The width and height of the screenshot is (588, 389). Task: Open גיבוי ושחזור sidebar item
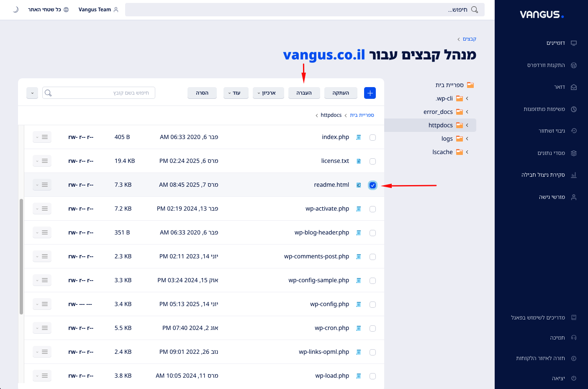552,131
